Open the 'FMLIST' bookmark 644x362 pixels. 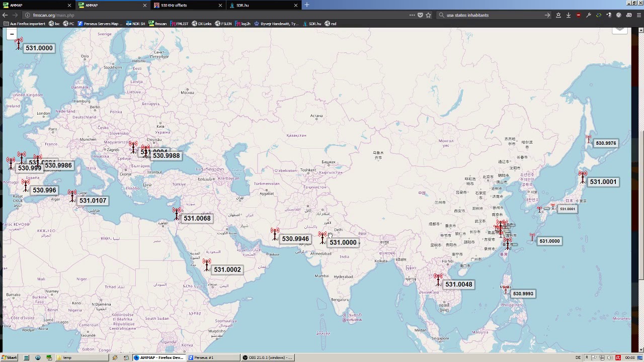pyautogui.click(x=179, y=24)
